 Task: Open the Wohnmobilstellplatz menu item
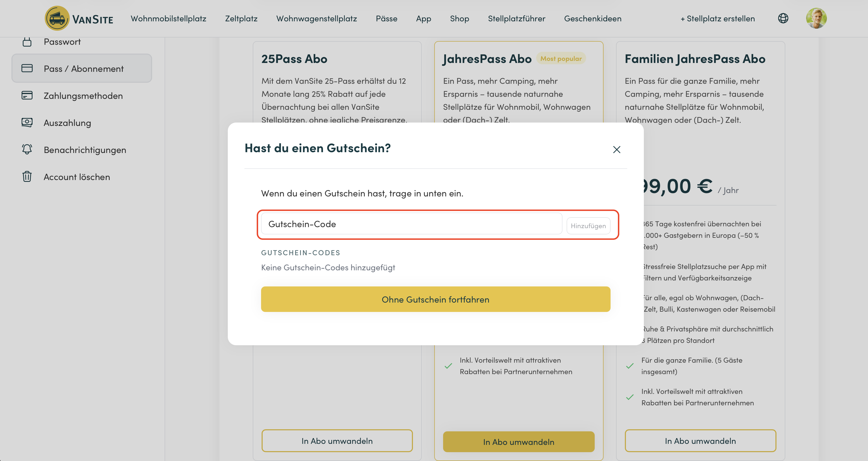coord(168,18)
